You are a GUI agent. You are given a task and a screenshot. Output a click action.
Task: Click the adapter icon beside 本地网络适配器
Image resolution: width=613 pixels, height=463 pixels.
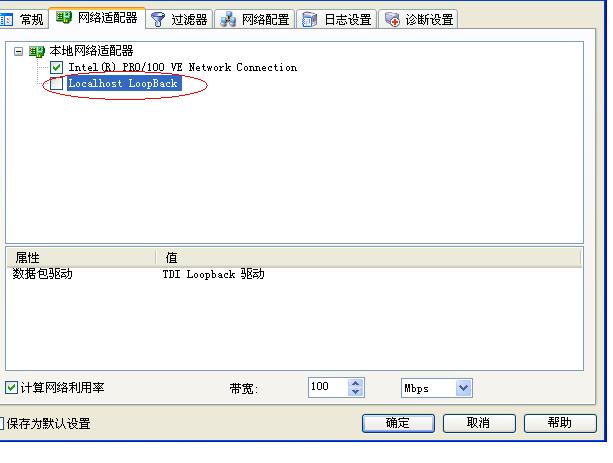point(37,51)
